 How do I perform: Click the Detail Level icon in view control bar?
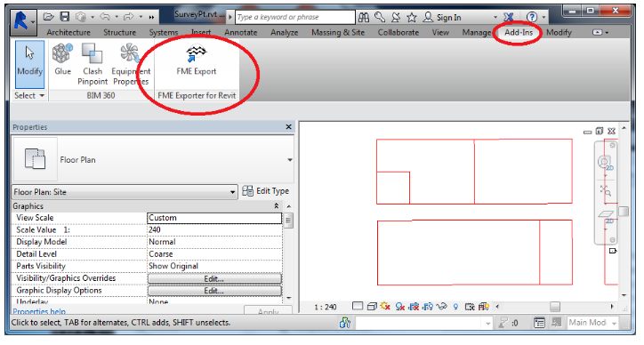click(x=358, y=307)
